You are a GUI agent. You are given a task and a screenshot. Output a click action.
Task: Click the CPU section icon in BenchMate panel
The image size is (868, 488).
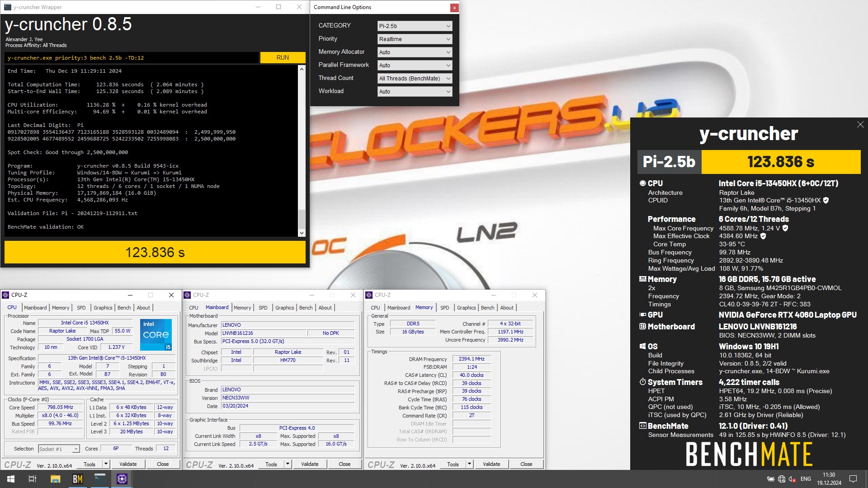click(x=642, y=183)
